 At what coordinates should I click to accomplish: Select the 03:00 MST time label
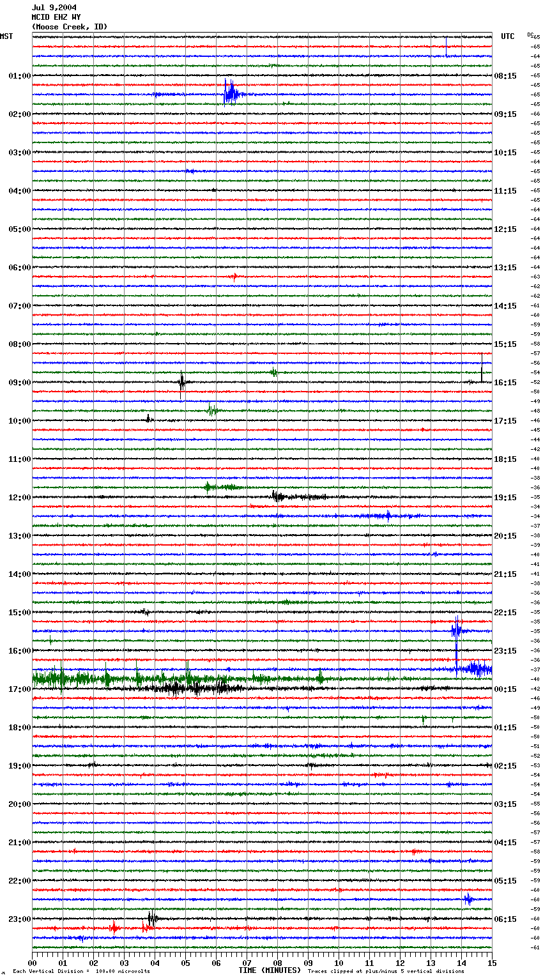[20, 153]
